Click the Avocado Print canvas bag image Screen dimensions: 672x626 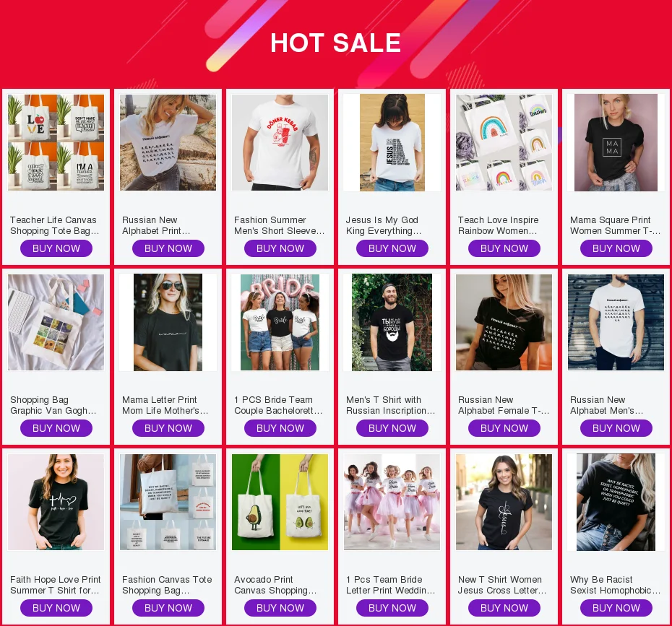pyautogui.click(x=280, y=503)
